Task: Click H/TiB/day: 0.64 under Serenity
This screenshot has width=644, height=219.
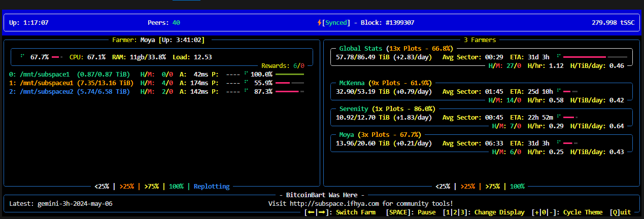Action: click(x=597, y=126)
